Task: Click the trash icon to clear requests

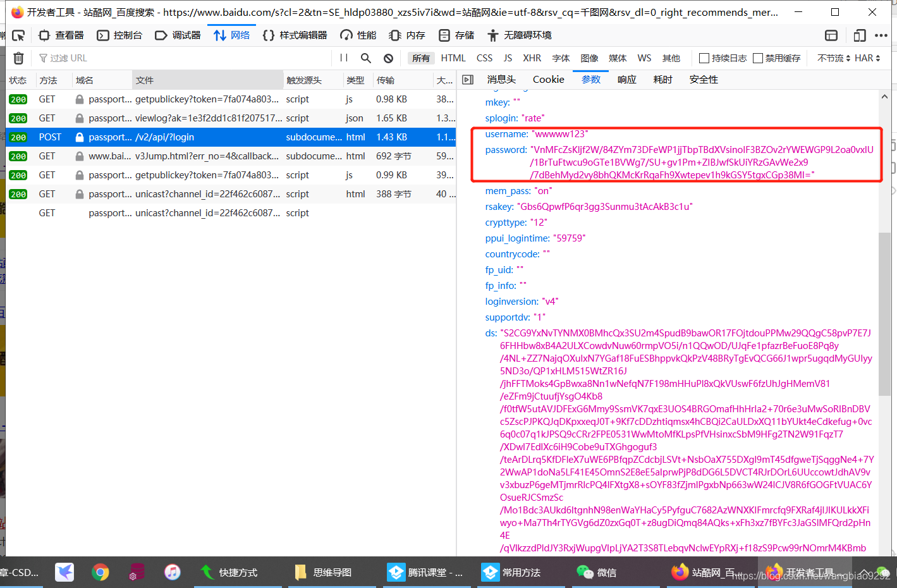Action: coord(19,58)
